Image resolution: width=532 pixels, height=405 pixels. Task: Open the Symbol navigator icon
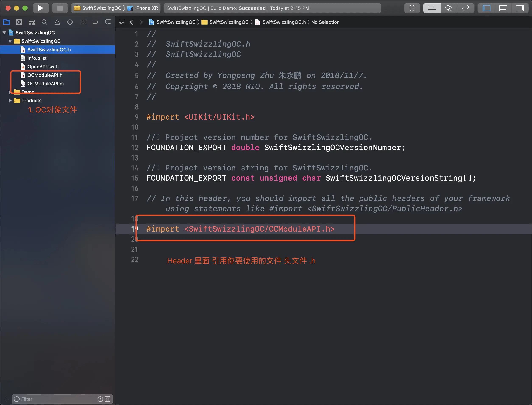pos(32,22)
